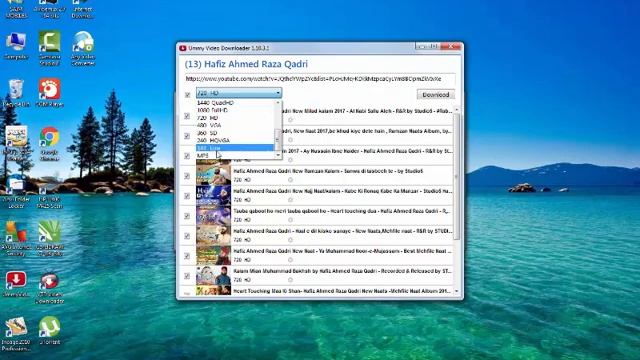Click quality list scrollbar up arrow
The image size is (640, 360).
(278, 103)
